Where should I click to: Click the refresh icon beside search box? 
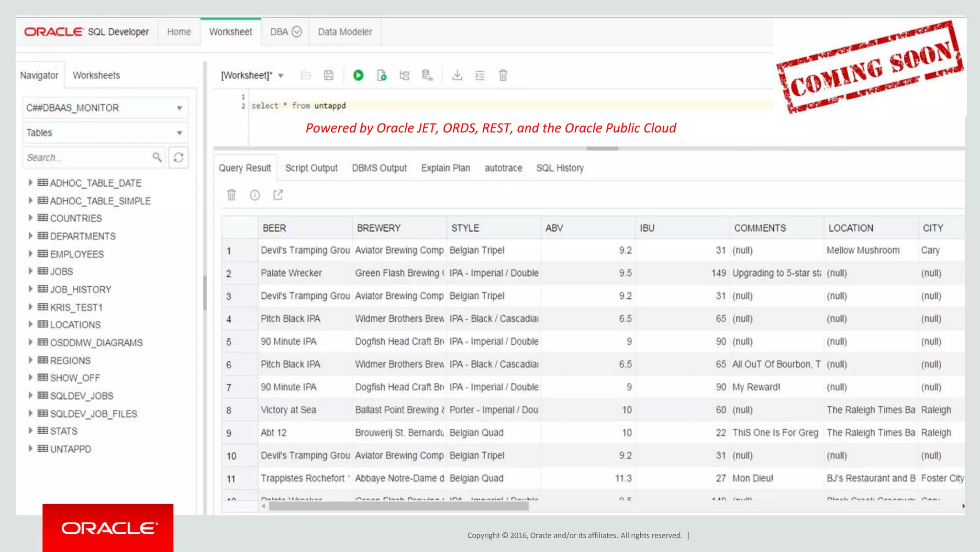pos(178,158)
